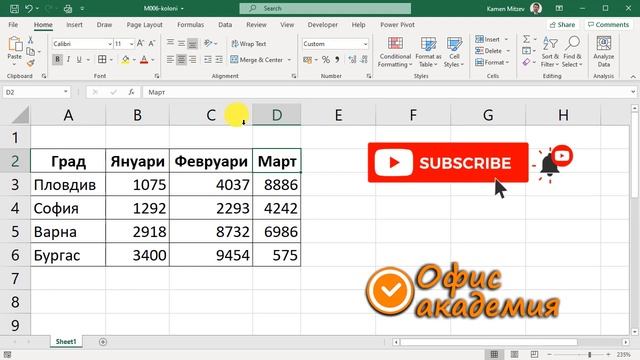Viewport: 640px width, 360px height.
Task: Click Increase Font Size icon
Action: pos(140,43)
